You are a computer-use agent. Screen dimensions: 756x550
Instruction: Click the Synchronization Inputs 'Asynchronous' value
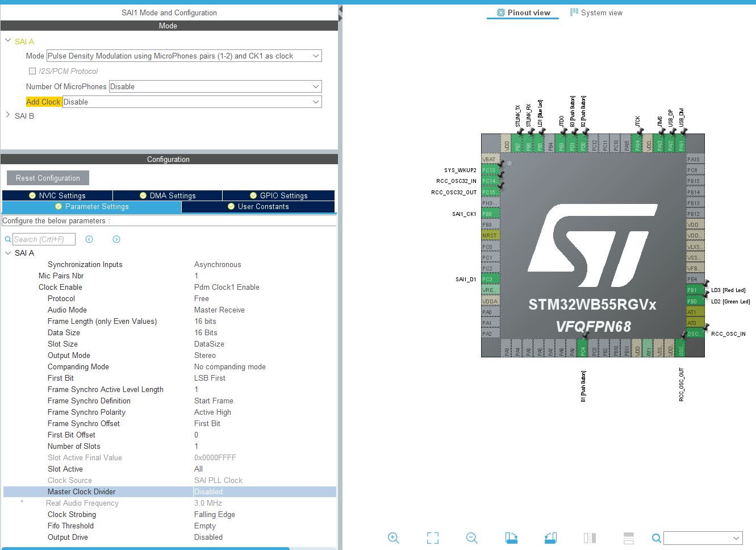pyautogui.click(x=218, y=264)
